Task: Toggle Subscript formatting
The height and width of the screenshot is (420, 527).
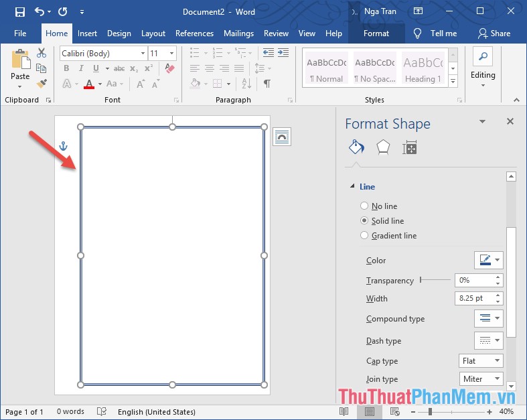Action: coord(134,68)
